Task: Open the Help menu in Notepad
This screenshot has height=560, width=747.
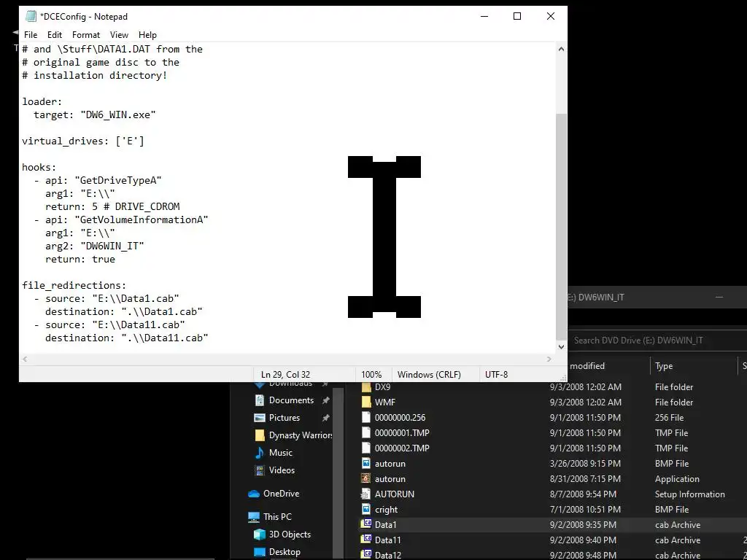Action: click(147, 35)
